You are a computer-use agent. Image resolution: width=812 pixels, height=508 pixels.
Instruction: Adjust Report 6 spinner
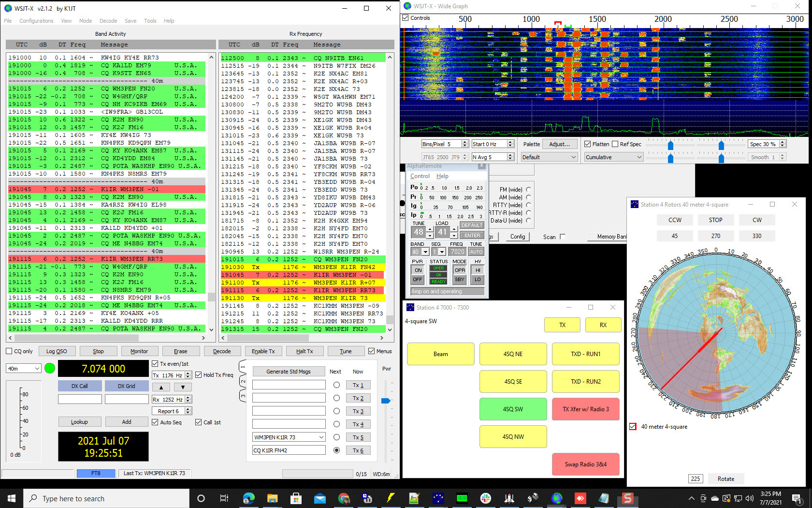pos(188,411)
